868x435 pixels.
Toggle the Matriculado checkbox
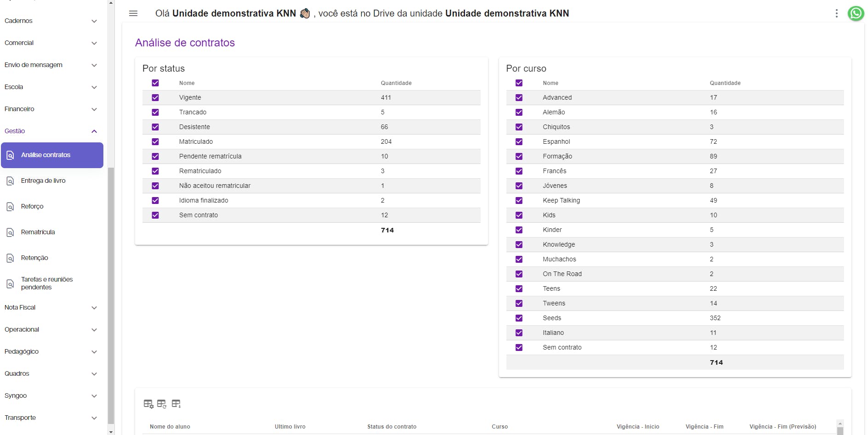tap(155, 141)
